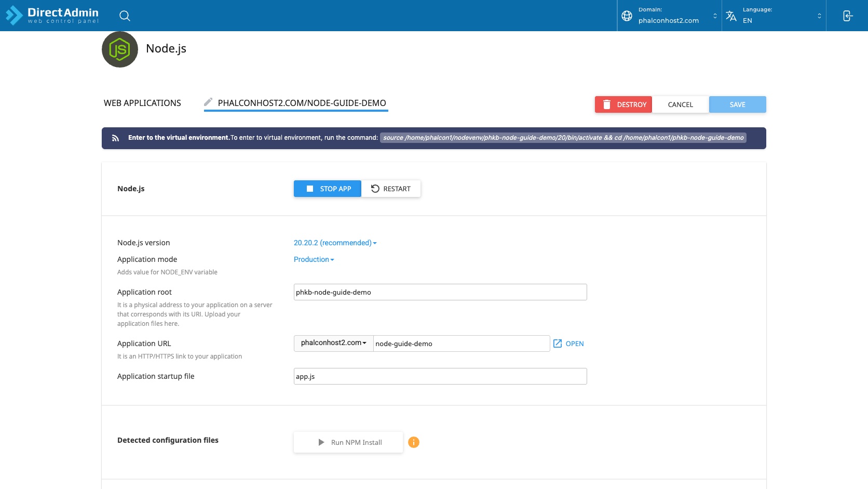This screenshot has width=868, height=489.
Task: Click the Application startup file field
Action: pos(440,376)
